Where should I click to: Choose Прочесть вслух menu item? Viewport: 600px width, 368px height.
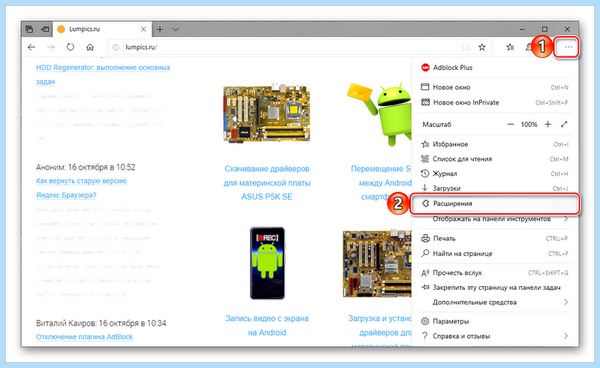495,273
